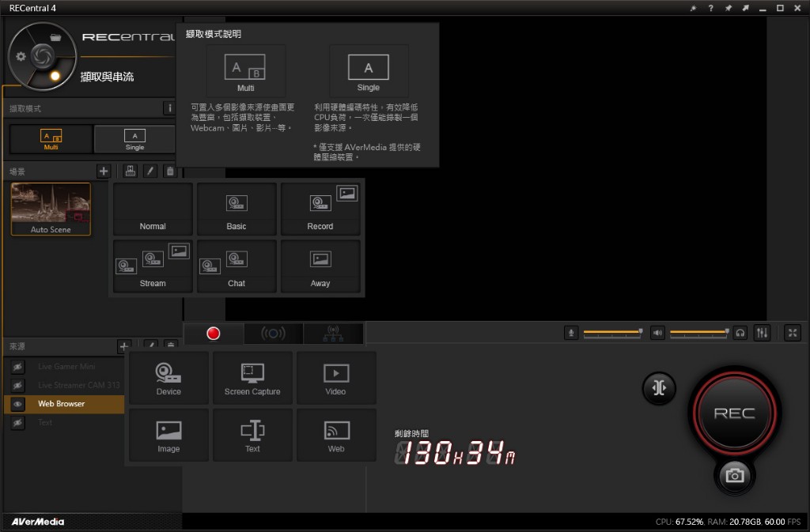Switch to the multi-stream network tab
This screenshot has height=532, width=810.
pos(333,334)
